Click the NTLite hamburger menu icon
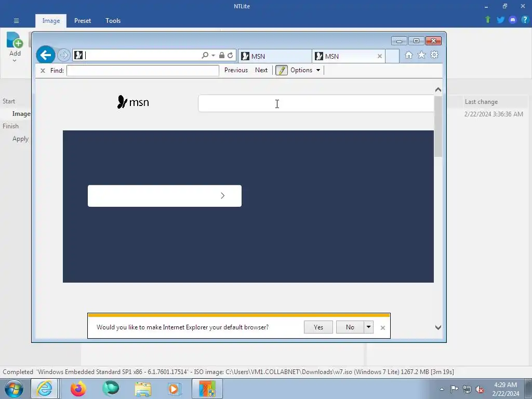The width and height of the screenshot is (532, 399). tap(16, 21)
